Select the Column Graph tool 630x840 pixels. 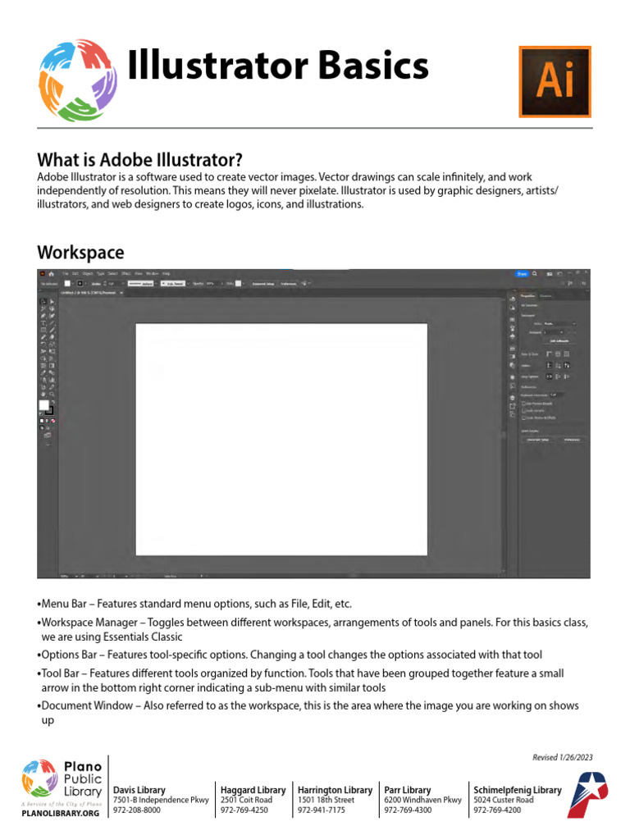pyautogui.click(x=52, y=380)
